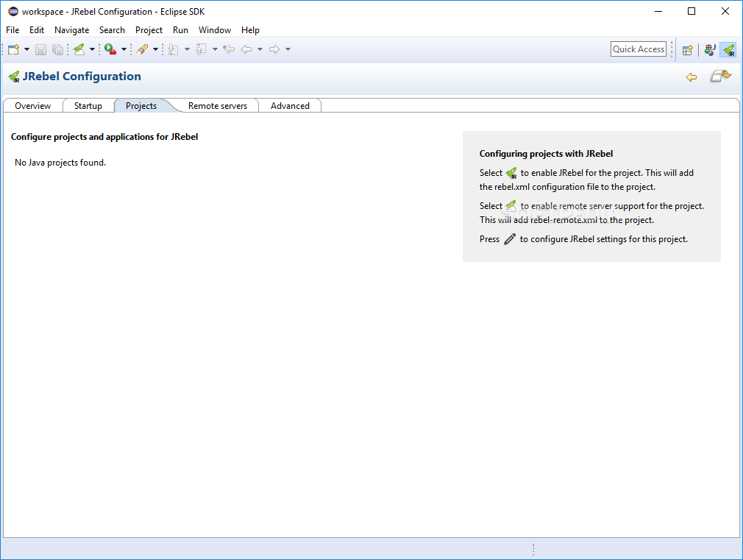Click the Open Perspective icon
Viewport: 743px width, 560px height.
[688, 50]
